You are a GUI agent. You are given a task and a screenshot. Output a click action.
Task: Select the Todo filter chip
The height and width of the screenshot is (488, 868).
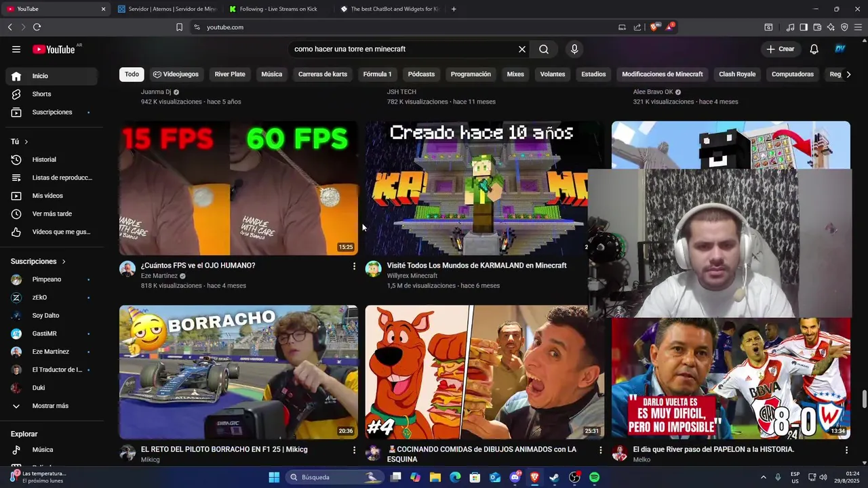(132, 75)
